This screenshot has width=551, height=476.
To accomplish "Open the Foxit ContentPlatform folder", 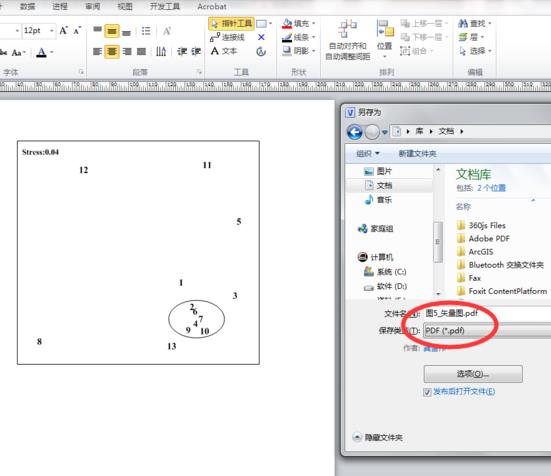I will click(x=502, y=291).
